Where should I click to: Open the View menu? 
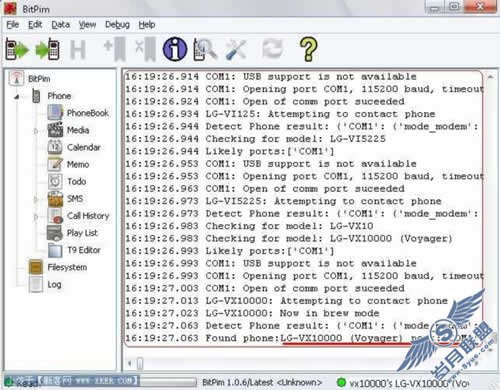[x=87, y=25]
